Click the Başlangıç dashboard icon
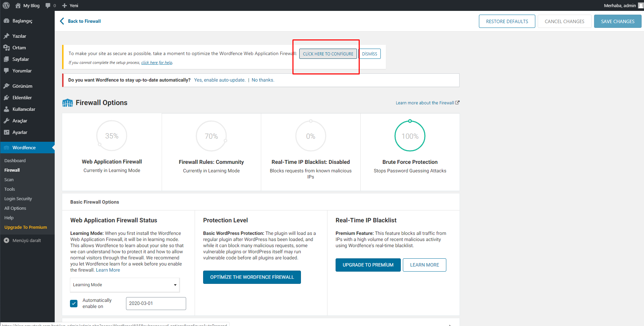Screen dimensions: 644x326 6,21
